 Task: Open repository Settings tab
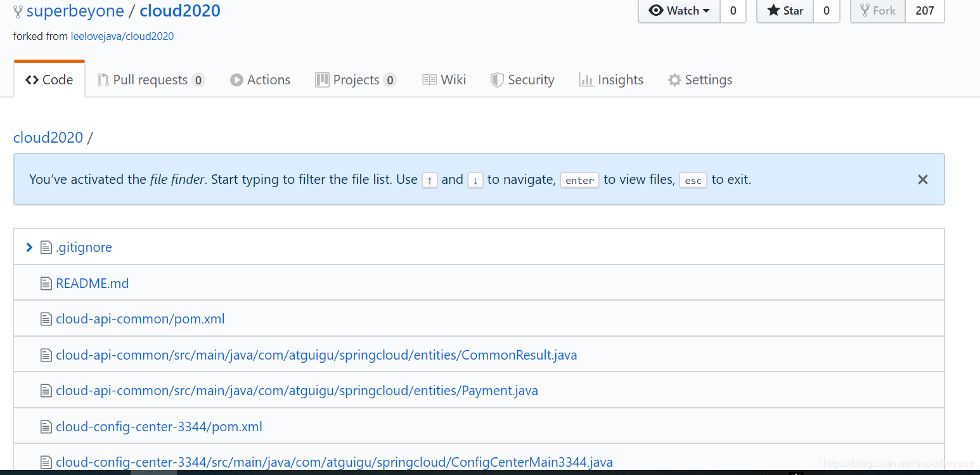click(700, 80)
